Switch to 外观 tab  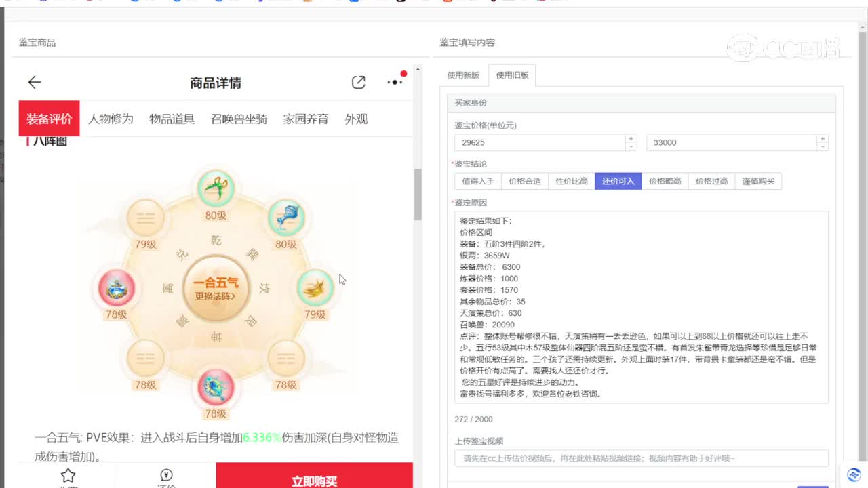point(356,119)
